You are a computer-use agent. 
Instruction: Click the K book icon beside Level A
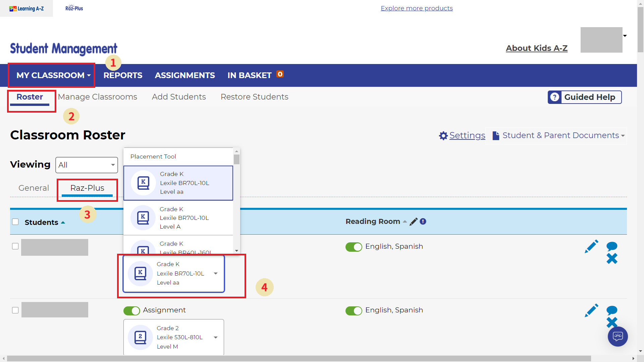pyautogui.click(x=143, y=218)
